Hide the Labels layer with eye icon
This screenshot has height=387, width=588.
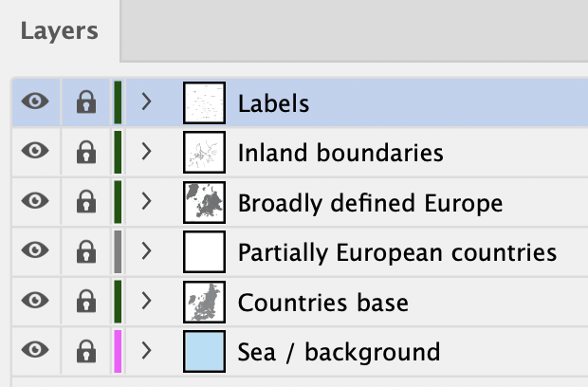coord(35,101)
